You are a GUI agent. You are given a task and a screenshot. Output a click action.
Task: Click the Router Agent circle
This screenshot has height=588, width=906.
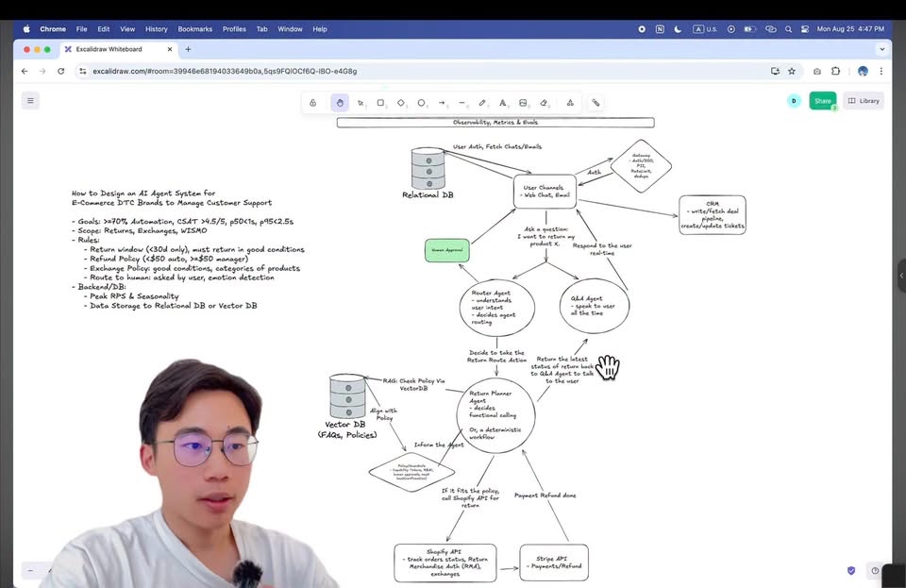[x=497, y=308]
